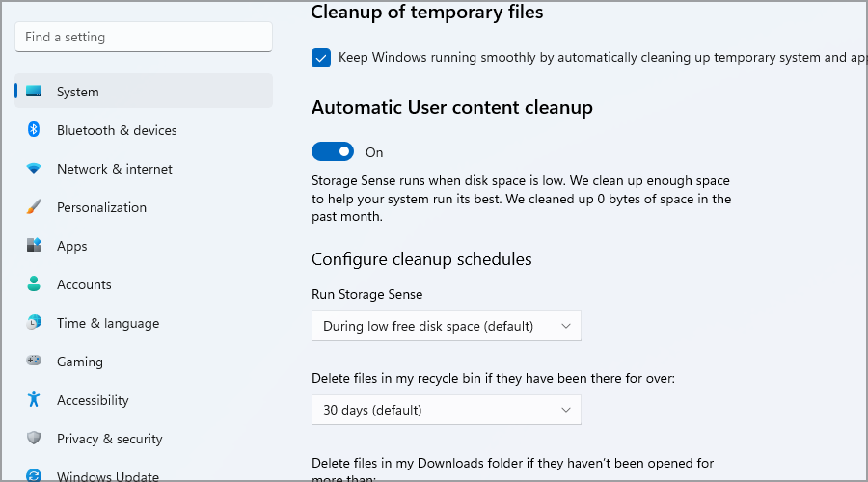868x482 pixels.
Task: Expand the recycle bin 30 days dropdown
Action: pos(447,410)
